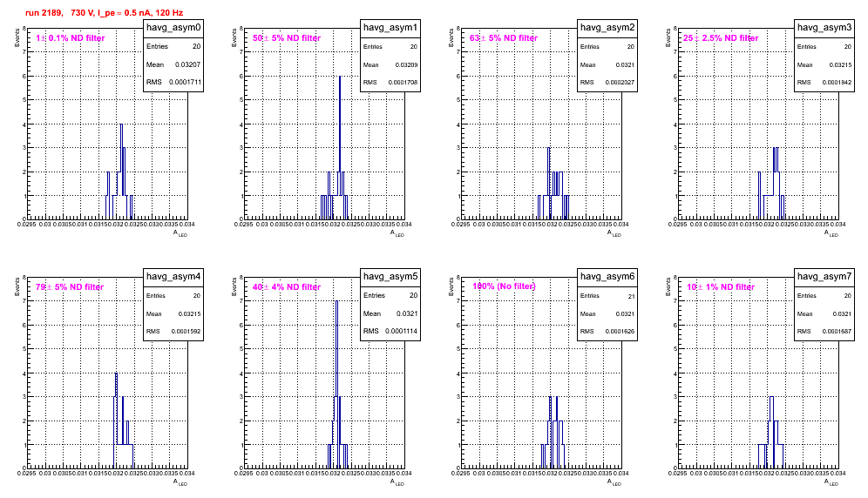The image size is (868, 498).
Task: Select the havg_asym1 stats box title
Action: pyautogui.click(x=390, y=27)
